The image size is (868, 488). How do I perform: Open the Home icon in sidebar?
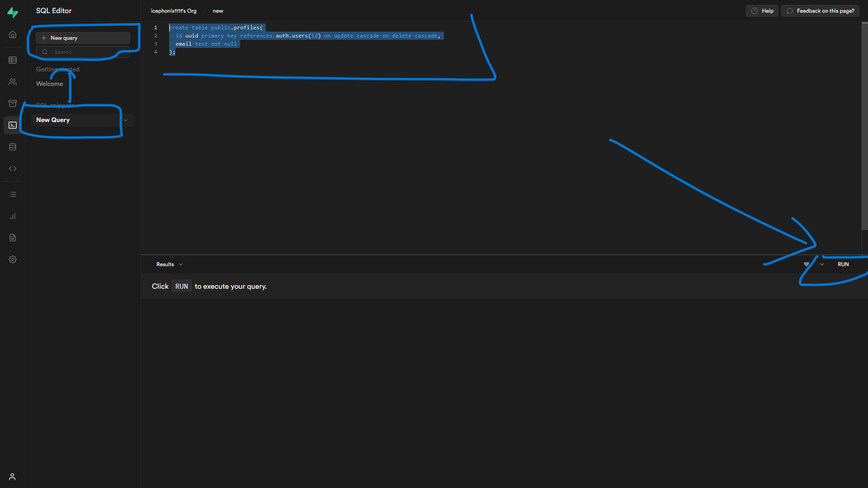click(13, 35)
